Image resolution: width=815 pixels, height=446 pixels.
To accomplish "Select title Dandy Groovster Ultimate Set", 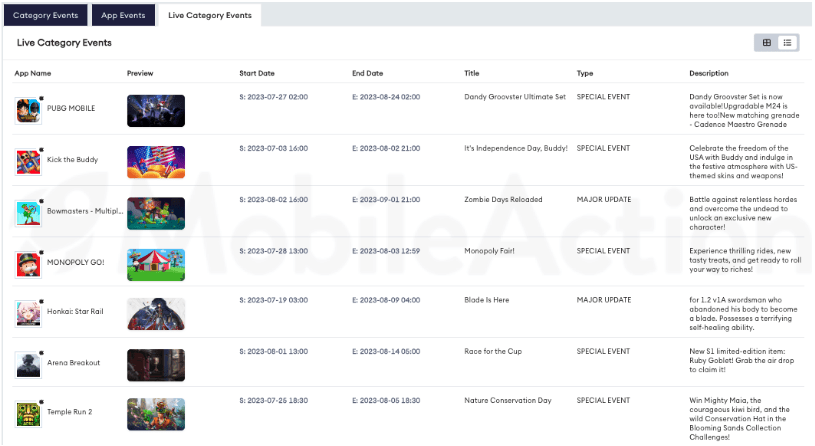I will (x=515, y=97).
